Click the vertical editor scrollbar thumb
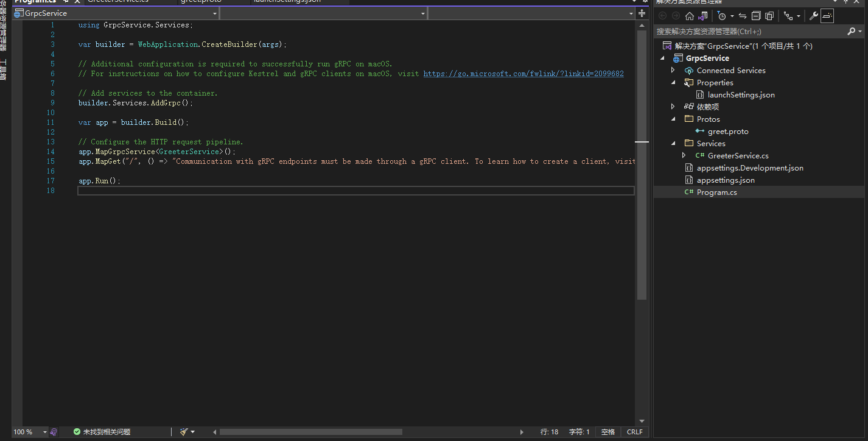868x441 pixels. tap(642, 164)
